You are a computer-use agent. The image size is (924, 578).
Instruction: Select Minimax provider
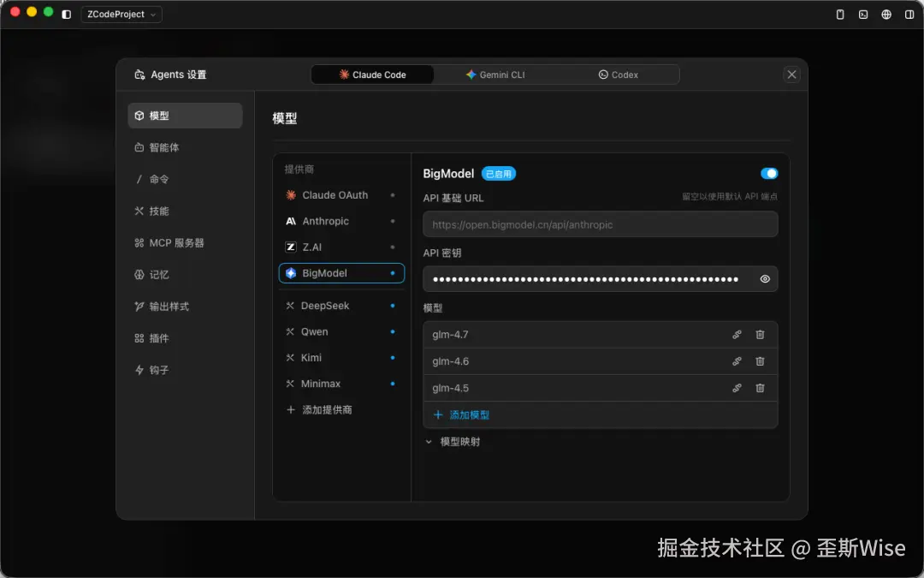pyautogui.click(x=341, y=384)
